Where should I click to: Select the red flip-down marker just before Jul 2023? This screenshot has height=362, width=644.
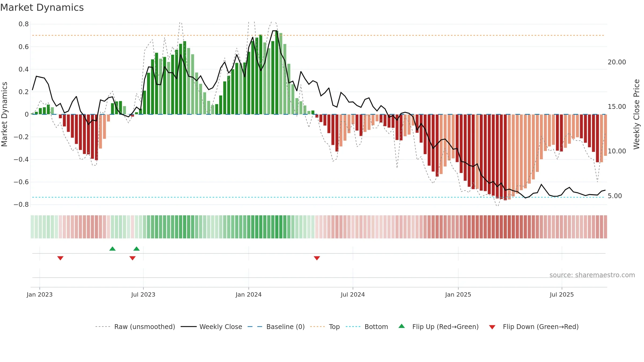(133, 258)
